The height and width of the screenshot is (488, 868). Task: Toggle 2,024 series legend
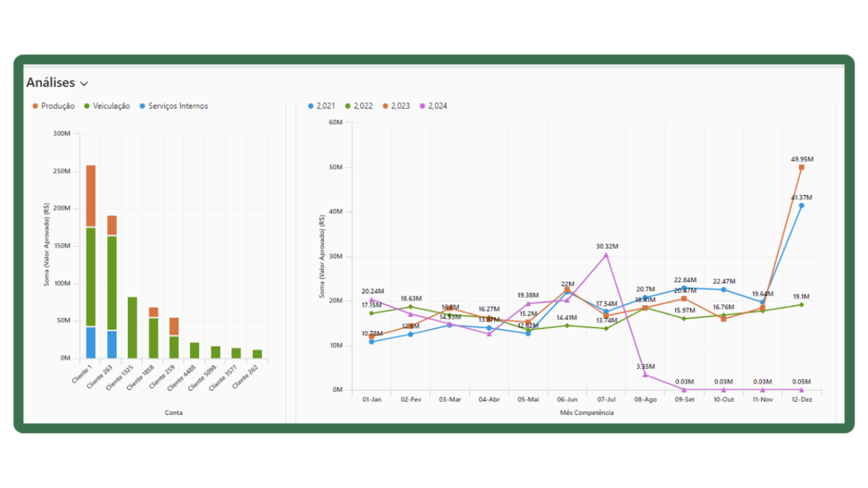[x=433, y=106]
